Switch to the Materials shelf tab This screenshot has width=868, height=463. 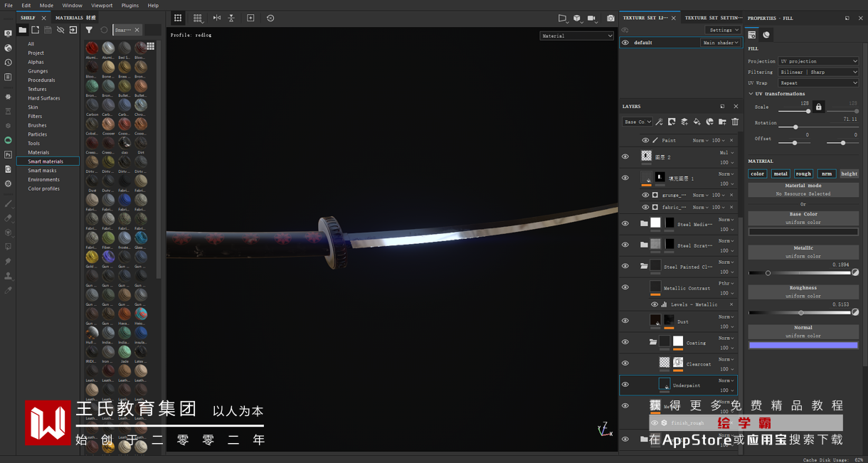75,18
